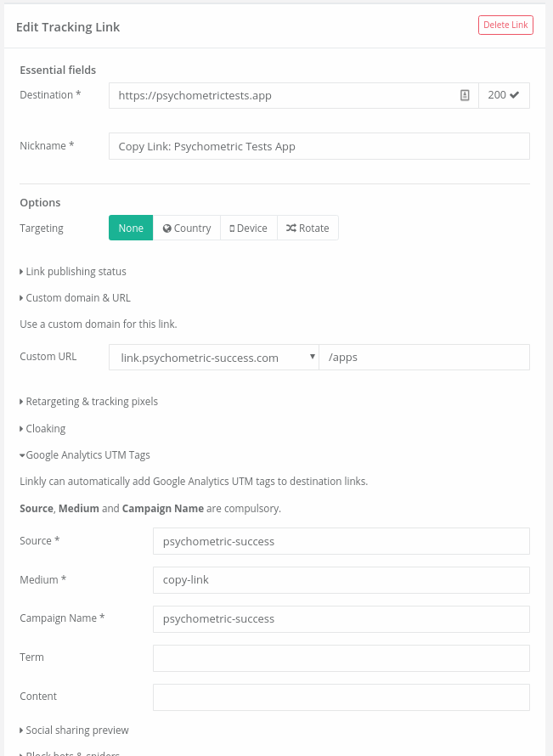Click the empty Term input field
The image size is (553, 756).
(341, 658)
